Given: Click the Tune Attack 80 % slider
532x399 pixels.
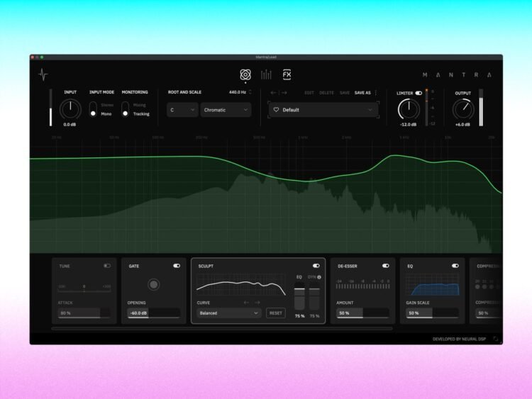Looking at the screenshot, I should click(x=84, y=313).
